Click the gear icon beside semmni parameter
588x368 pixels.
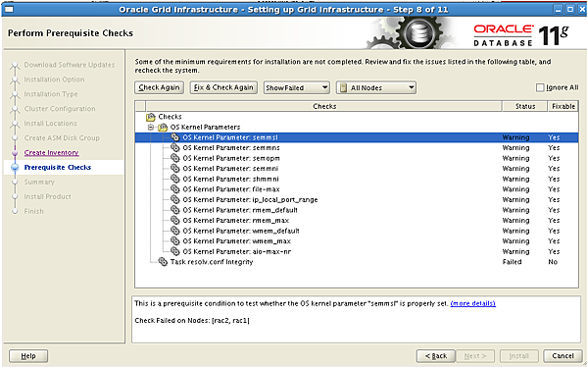(174, 168)
